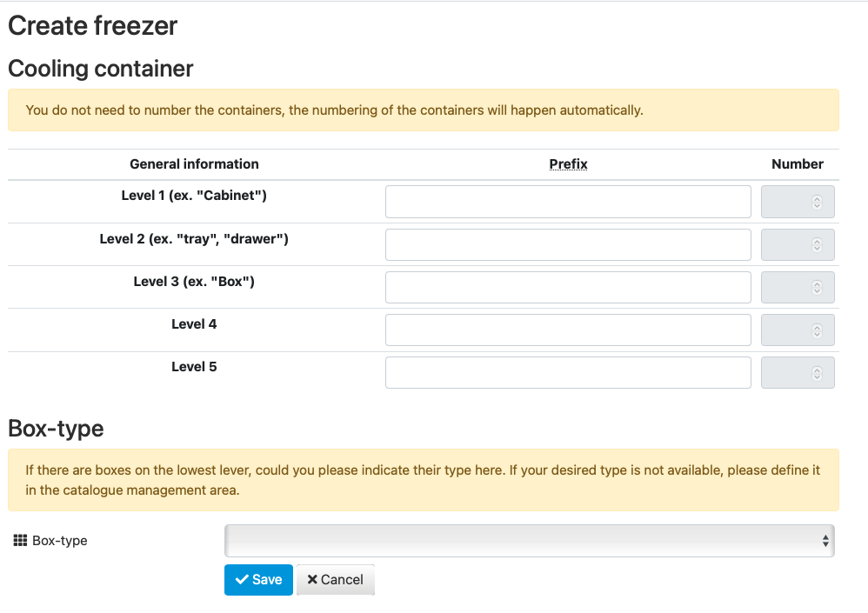Screen dimensions: 868x613
Task: Click the Level 3 number stepper arrows
Action: point(817,287)
